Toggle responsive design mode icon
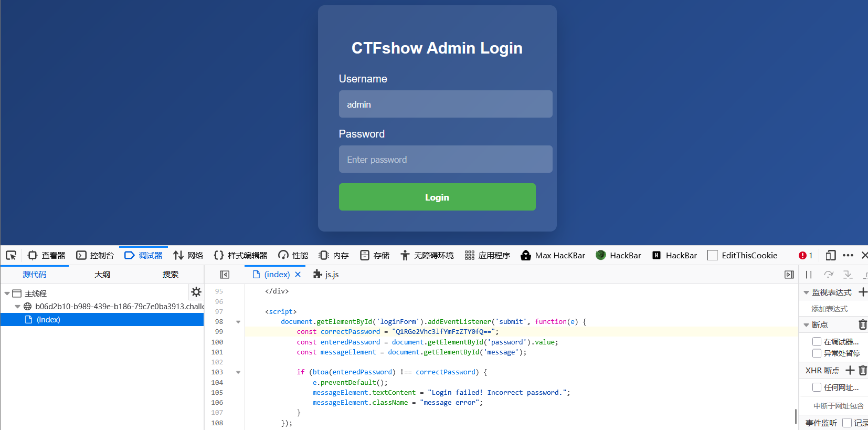 click(x=830, y=255)
